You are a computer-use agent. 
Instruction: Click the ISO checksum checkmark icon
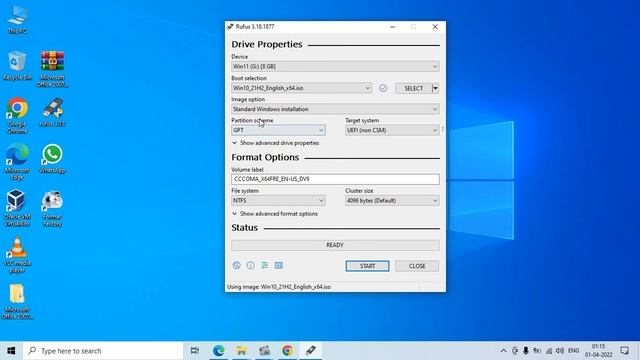[x=383, y=88]
